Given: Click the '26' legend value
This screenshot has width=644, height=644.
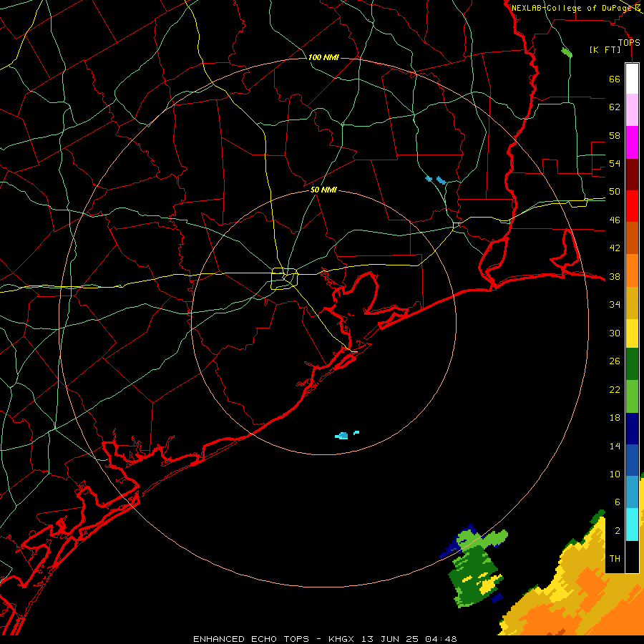Looking at the screenshot, I should (615, 361).
